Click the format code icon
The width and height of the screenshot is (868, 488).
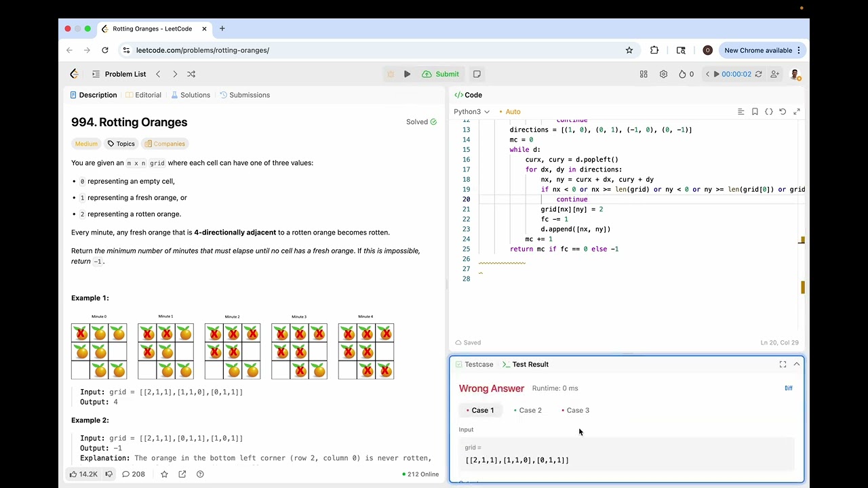[741, 111]
